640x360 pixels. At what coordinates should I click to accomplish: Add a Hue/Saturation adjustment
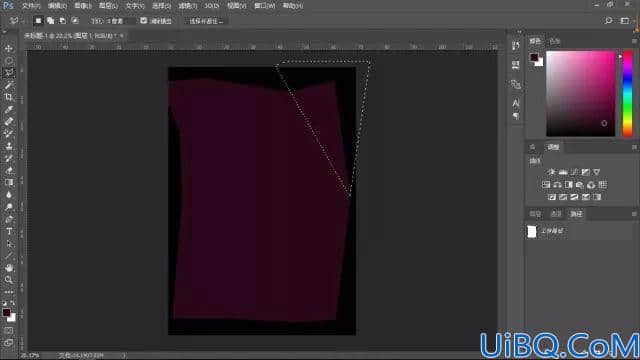pyautogui.click(x=546, y=184)
